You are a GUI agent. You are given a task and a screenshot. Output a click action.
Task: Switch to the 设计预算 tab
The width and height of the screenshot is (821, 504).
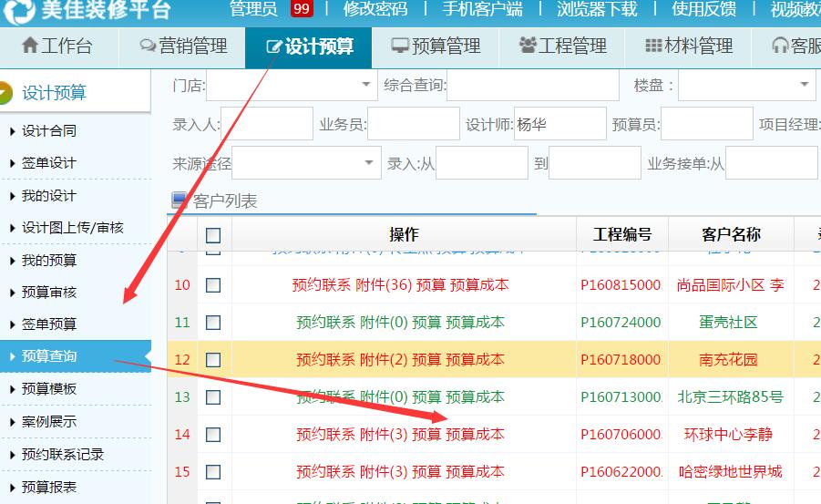[x=309, y=46]
